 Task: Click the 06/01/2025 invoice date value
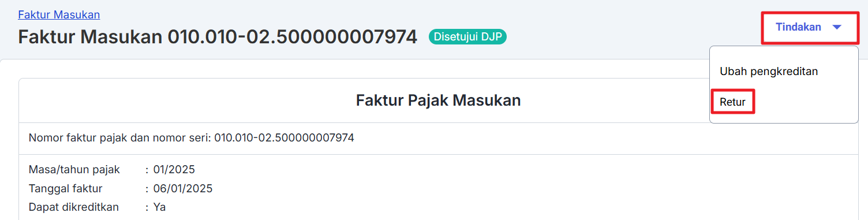(x=183, y=188)
